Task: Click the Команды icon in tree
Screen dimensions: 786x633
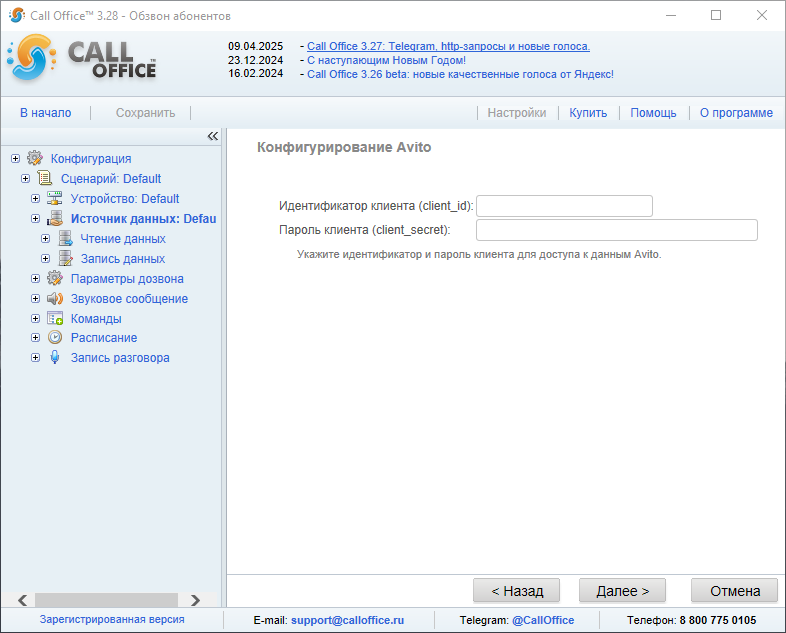Action: click(55, 318)
